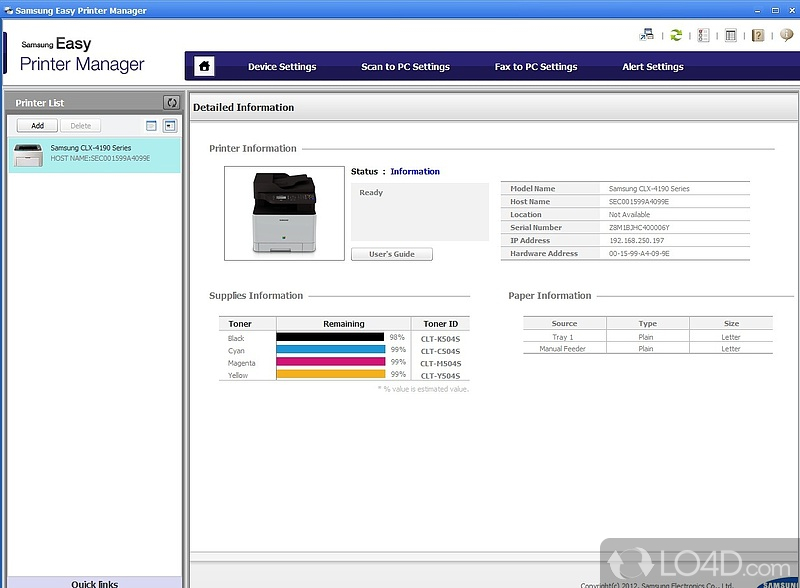
Task: Click the green Refresh arrows icon
Action: [676, 35]
